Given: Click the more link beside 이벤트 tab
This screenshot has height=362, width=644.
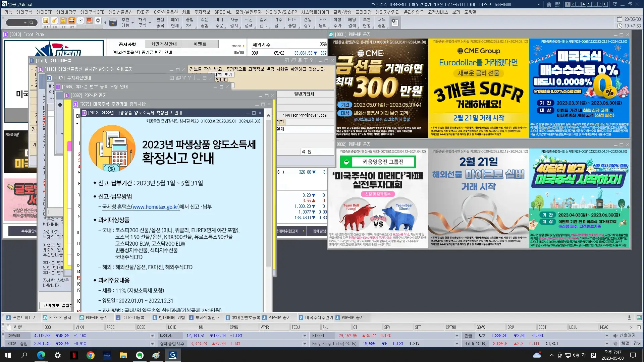Looking at the screenshot, I should (x=238, y=46).
